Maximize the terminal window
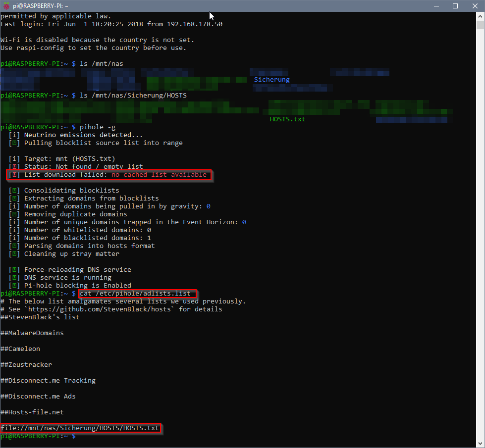This screenshot has height=448, width=485. tap(455, 6)
